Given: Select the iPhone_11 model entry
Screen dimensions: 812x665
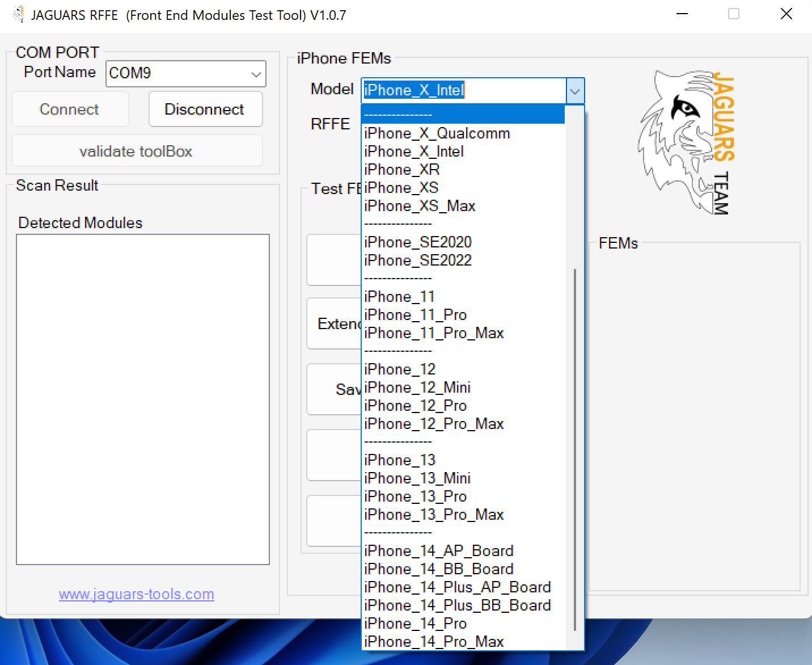Looking at the screenshot, I should pyautogui.click(x=464, y=297).
